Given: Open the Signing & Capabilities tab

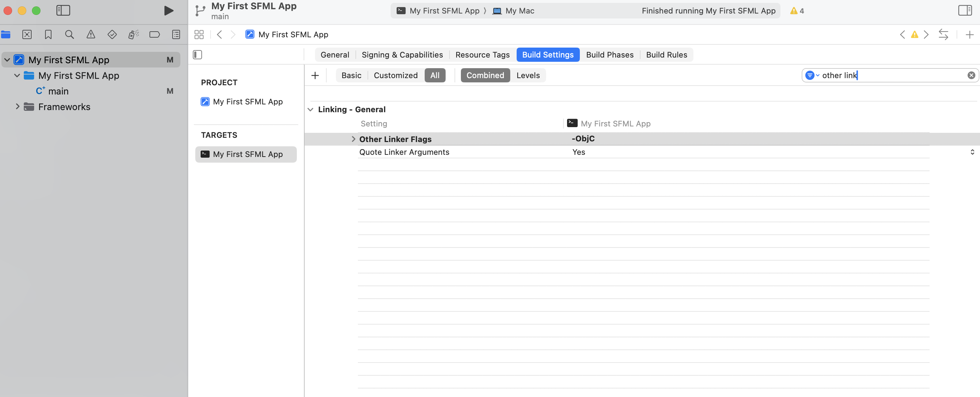Looking at the screenshot, I should coord(402,54).
